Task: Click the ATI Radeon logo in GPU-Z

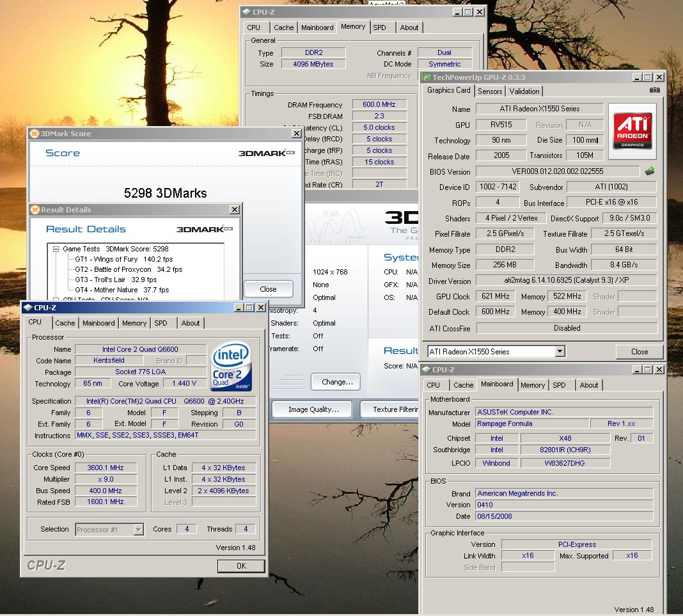Action: (632, 130)
